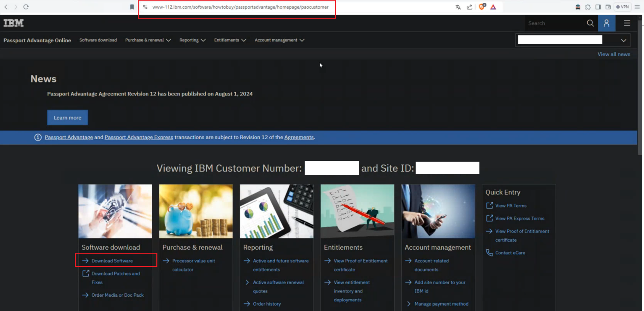Screen dimensions: 644x311
Task: Open Entitlements card View Proof of Entitlement certificate
Action: pos(361,265)
